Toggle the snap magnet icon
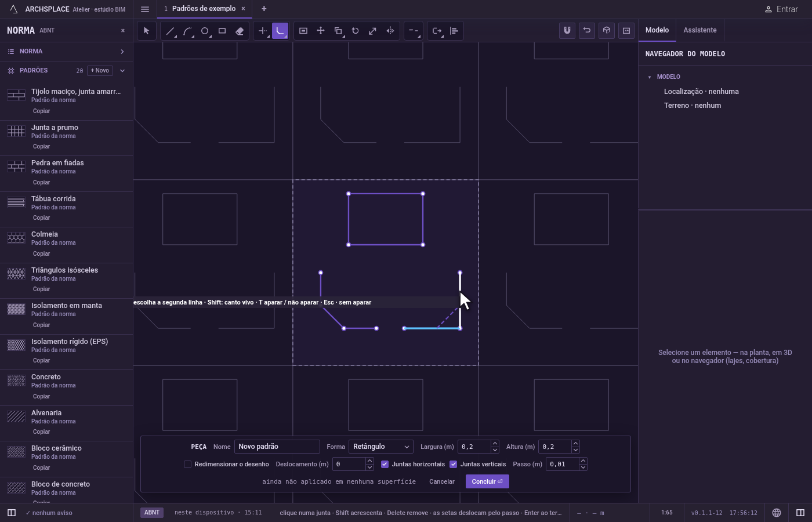 pyautogui.click(x=567, y=31)
